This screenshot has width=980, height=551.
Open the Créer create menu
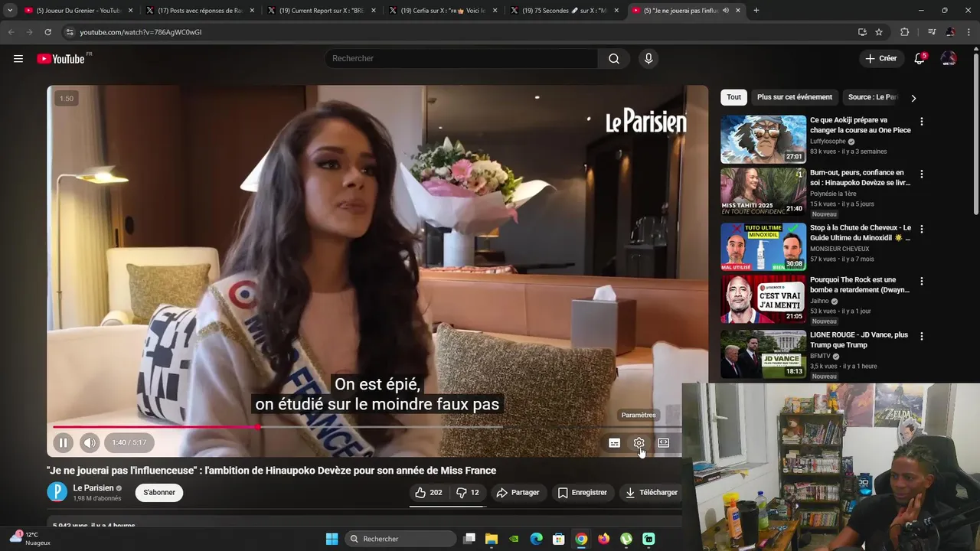[881, 59]
